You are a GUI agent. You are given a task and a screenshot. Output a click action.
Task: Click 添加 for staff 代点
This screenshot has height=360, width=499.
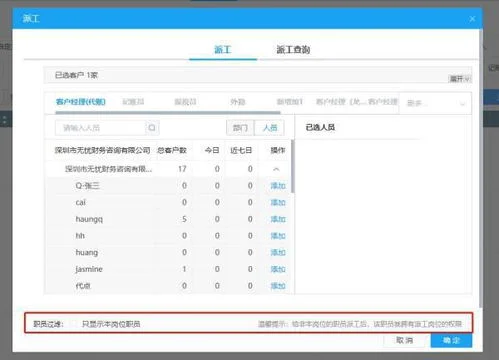278,286
